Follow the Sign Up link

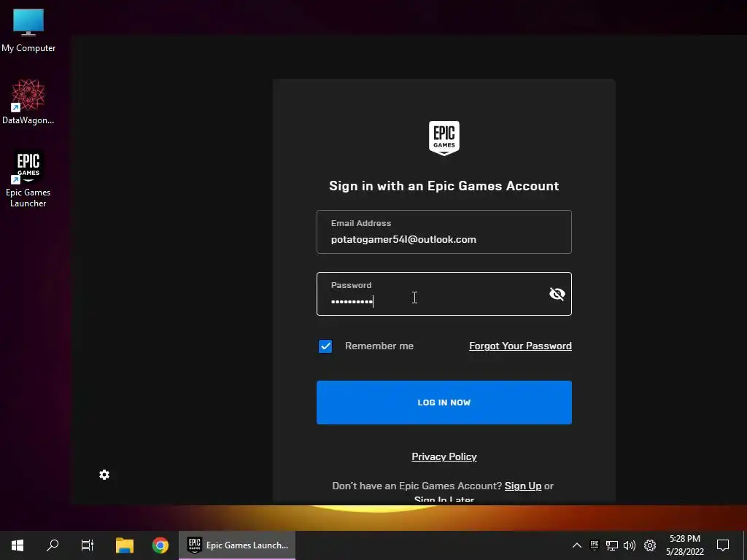pyautogui.click(x=522, y=486)
